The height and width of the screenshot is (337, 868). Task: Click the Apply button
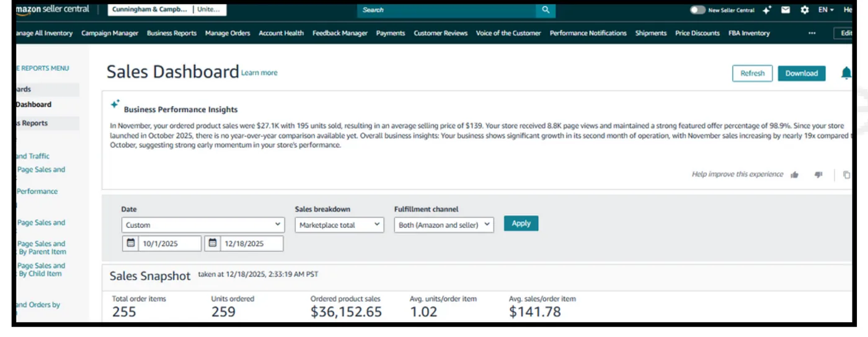[x=521, y=224]
